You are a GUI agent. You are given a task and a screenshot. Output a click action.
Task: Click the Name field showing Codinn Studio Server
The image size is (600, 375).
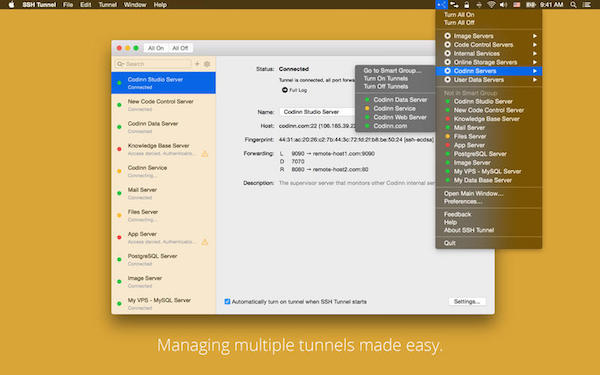[318, 112]
